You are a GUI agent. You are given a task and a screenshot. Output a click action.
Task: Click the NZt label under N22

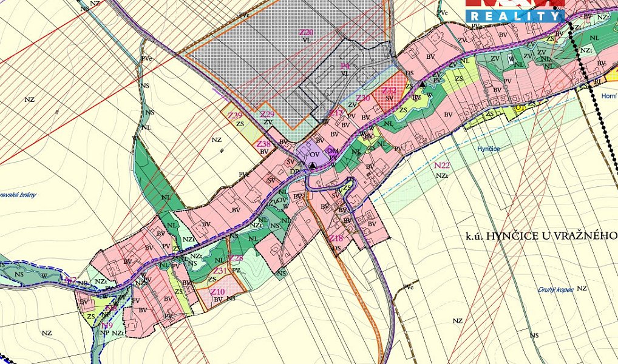pos(442,176)
